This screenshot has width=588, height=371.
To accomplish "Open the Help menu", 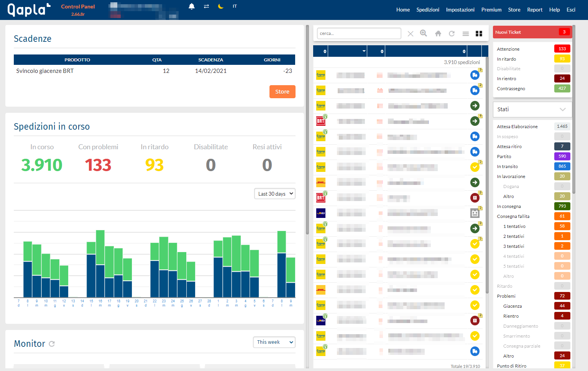I will 554,10.
